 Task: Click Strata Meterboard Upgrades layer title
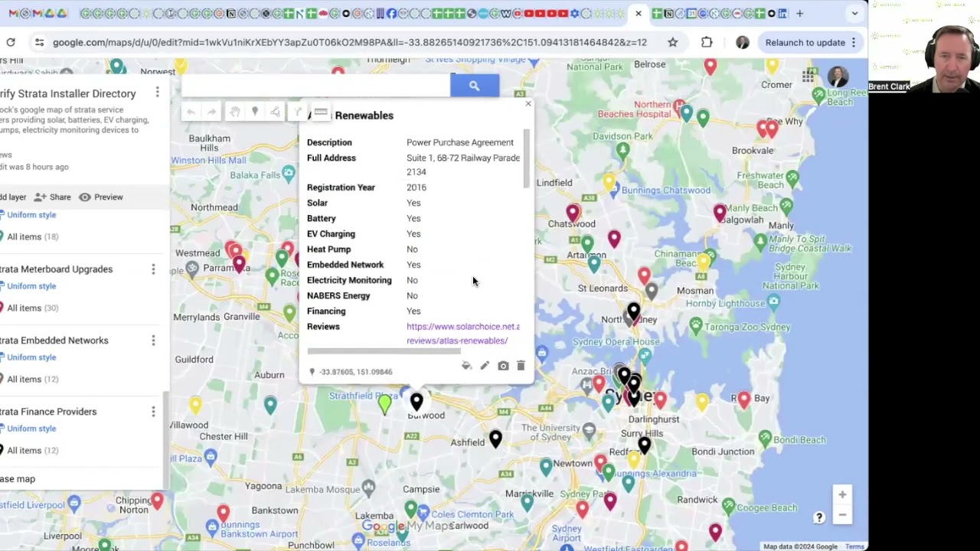coord(56,269)
